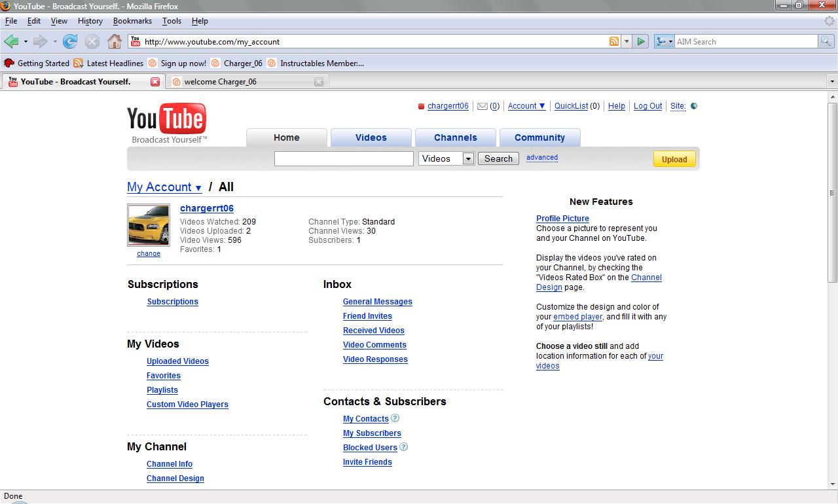Reload the page with the Refresh icon
The width and height of the screenshot is (838, 504).
tap(70, 41)
